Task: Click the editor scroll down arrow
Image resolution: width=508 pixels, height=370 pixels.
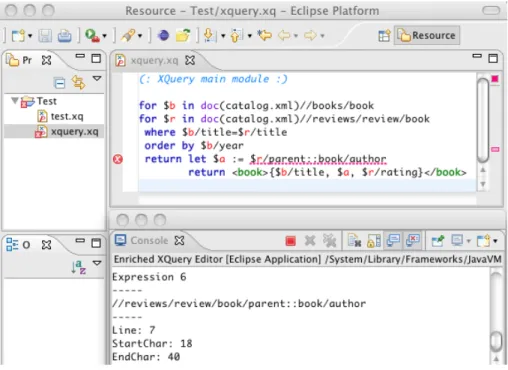Action: point(483,184)
